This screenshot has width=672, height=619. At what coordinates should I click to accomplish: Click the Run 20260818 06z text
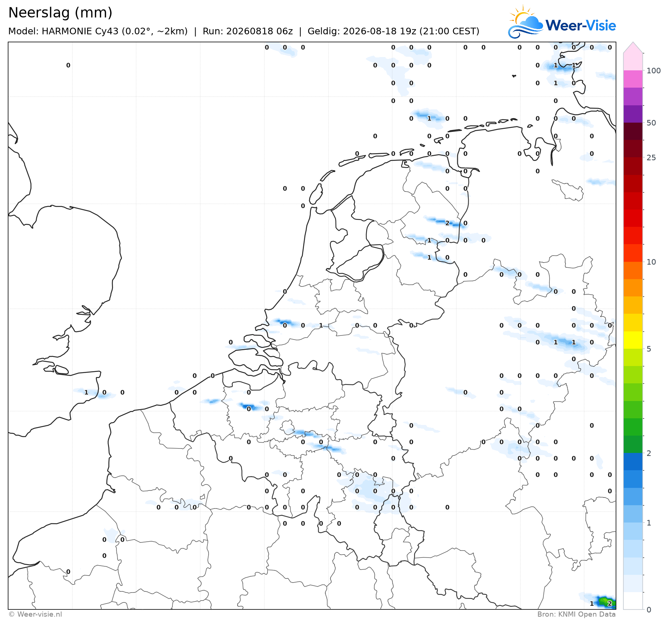coord(248,31)
